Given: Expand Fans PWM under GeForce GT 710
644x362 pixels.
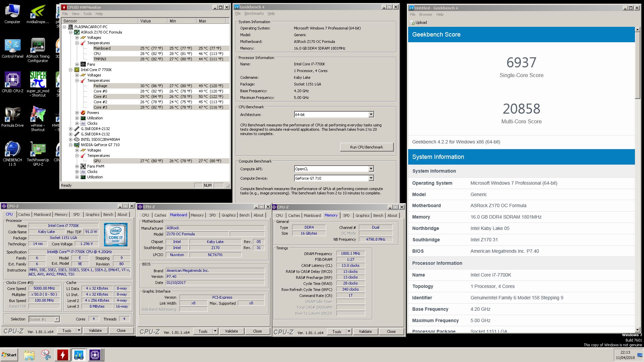Looking at the screenshot, I should (77, 166).
